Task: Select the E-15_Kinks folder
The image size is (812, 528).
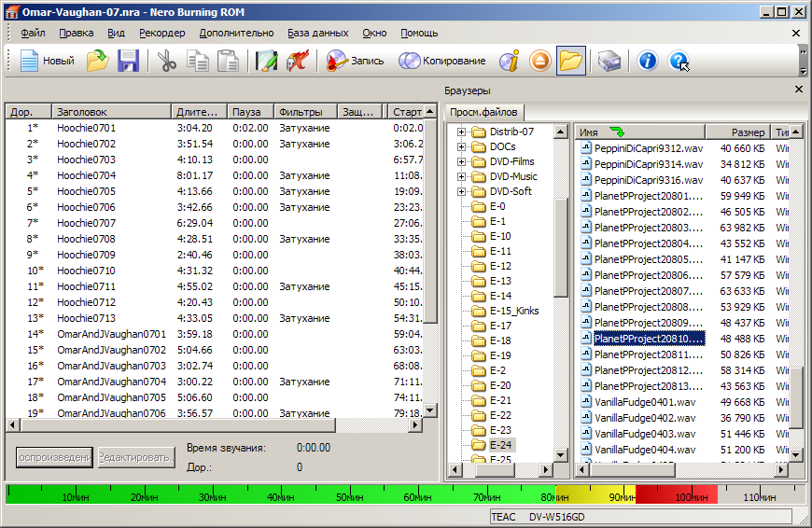Action: tap(513, 311)
